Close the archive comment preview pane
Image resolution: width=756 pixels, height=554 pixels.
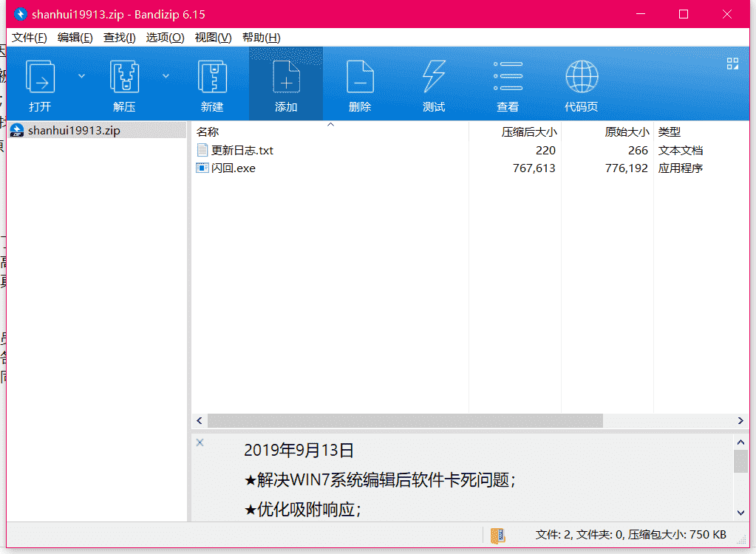tap(200, 442)
